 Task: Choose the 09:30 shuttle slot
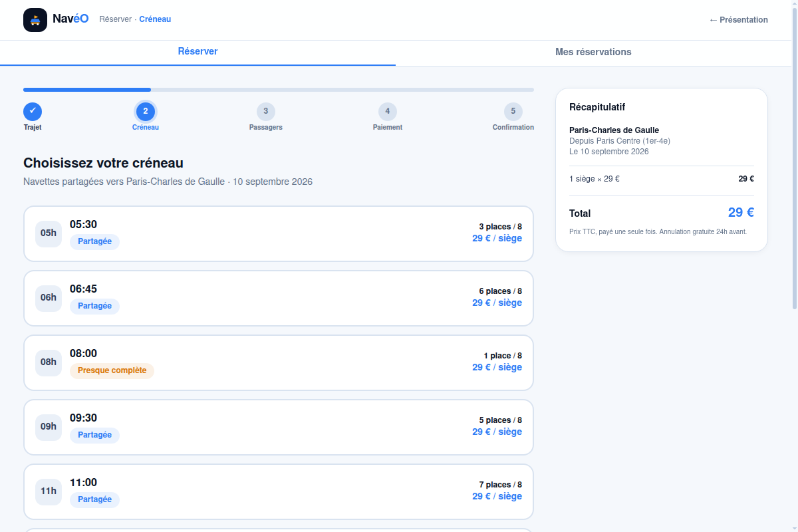click(279, 427)
